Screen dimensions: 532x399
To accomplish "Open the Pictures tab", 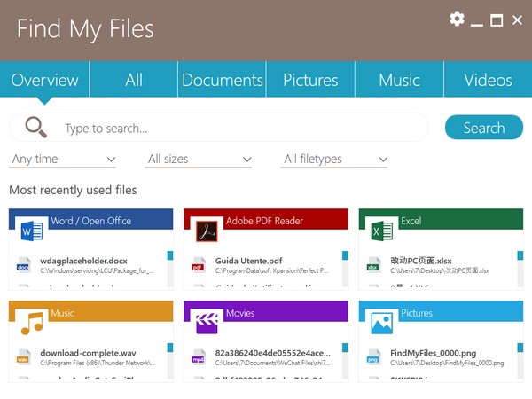I will [x=311, y=80].
